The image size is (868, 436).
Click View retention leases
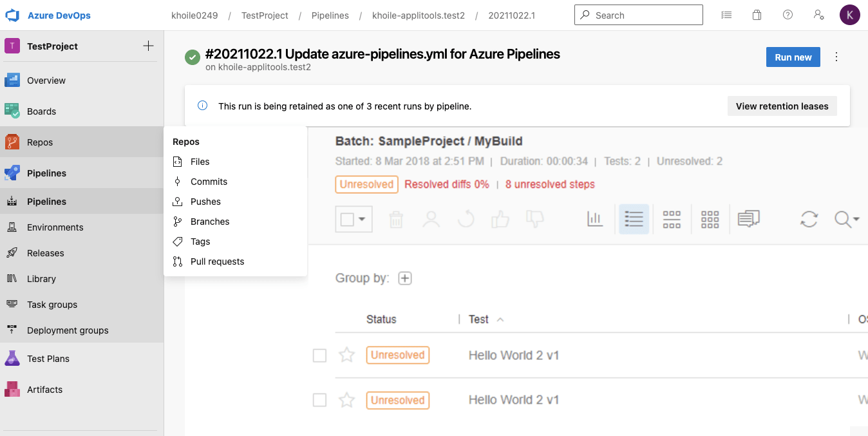click(782, 106)
